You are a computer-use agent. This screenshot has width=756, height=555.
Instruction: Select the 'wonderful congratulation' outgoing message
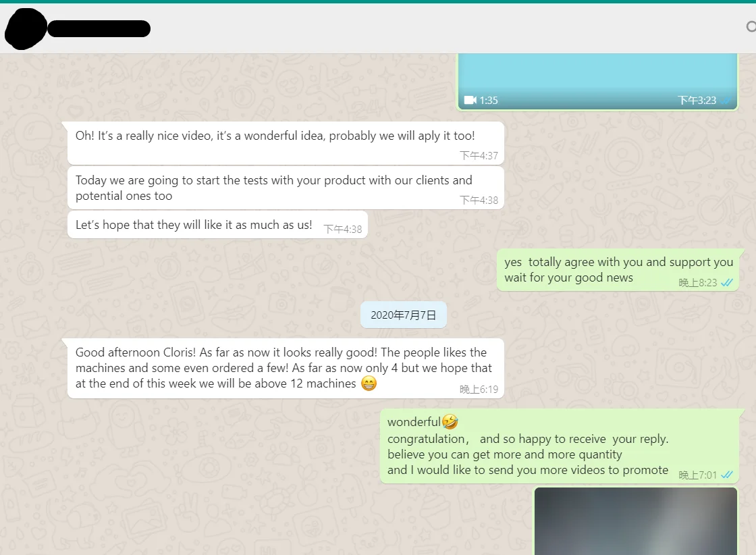click(560, 446)
